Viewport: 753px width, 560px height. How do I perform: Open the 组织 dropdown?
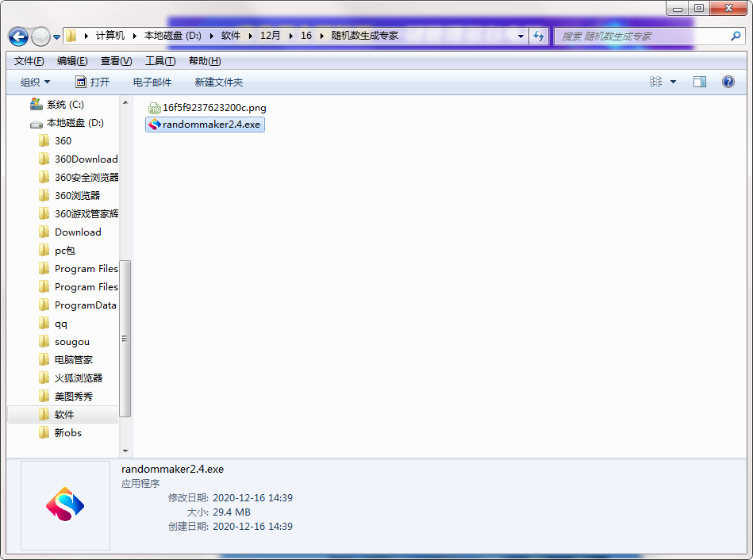pos(35,82)
